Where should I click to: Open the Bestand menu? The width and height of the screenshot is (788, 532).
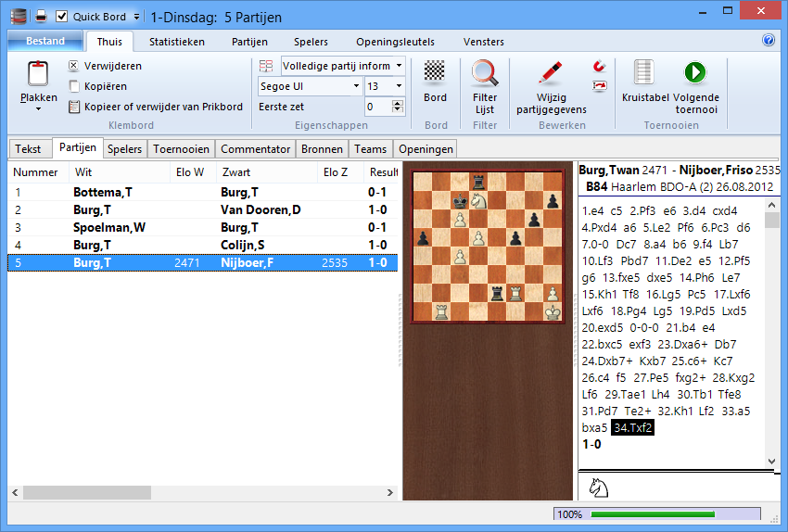click(45, 41)
